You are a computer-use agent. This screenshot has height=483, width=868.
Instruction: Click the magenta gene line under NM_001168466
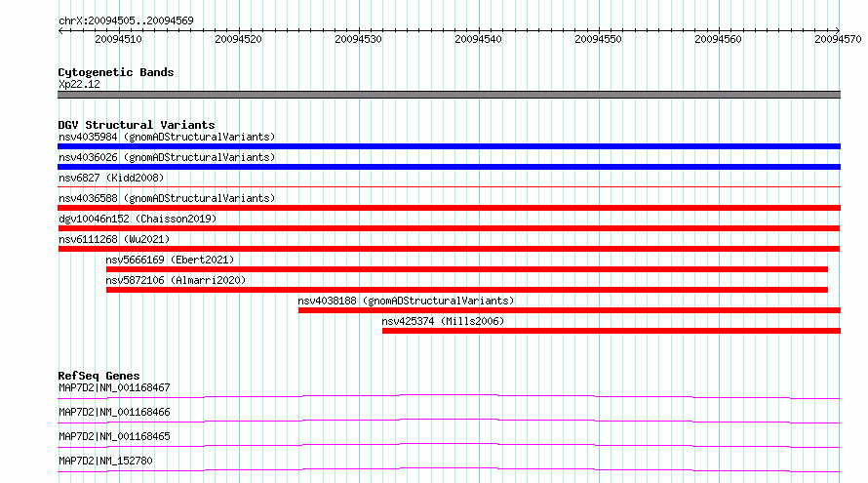(449, 421)
